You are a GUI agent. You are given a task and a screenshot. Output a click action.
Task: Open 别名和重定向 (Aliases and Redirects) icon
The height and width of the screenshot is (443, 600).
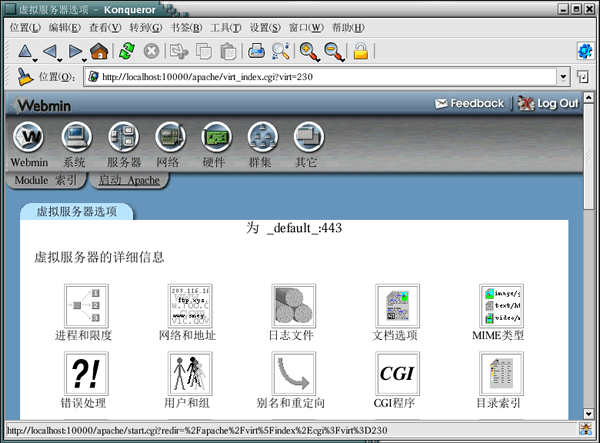[x=293, y=373]
